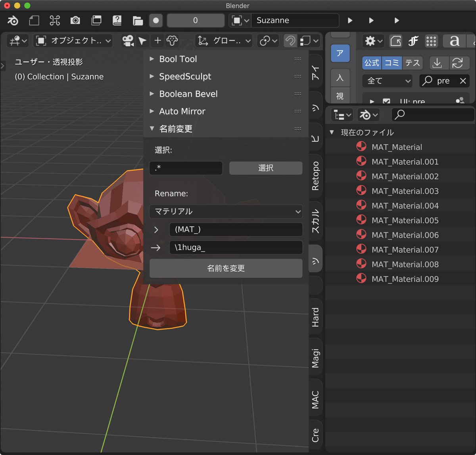The height and width of the screenshot is (455, 476).
Task: Click the new file page icon in the top bar
Action: 34,20
